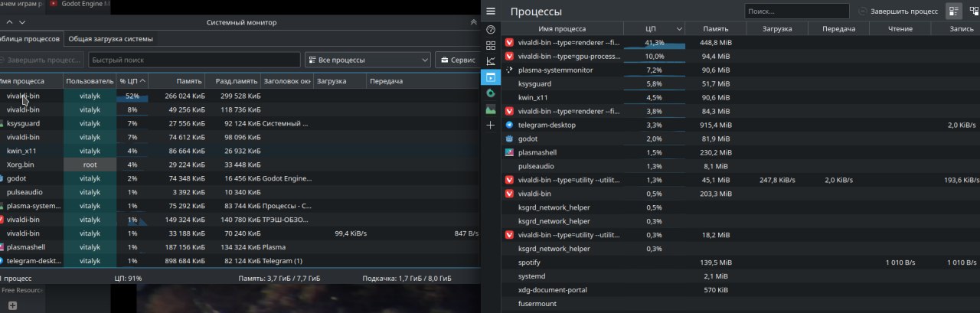980x313 pixels.
Task: Sort by Передача column in Процессы window
Action: (839, 28)
